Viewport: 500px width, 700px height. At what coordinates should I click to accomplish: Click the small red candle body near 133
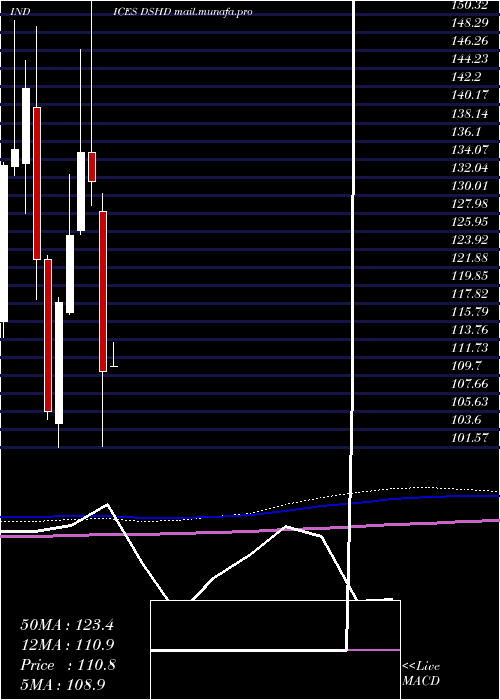[92, 167]
